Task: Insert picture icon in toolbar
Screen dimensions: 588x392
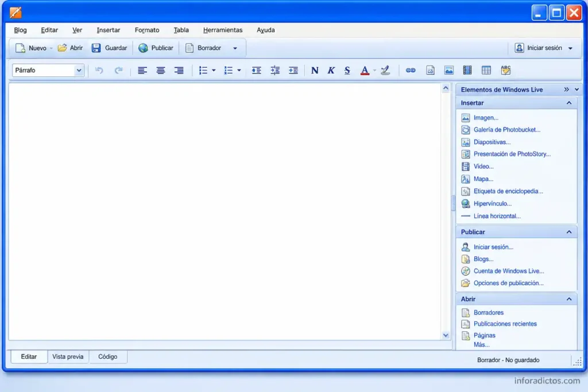Action: 449,70
